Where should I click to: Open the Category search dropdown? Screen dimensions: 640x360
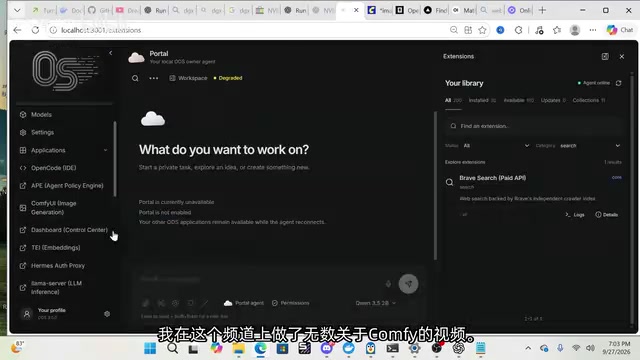pos(590,146)
